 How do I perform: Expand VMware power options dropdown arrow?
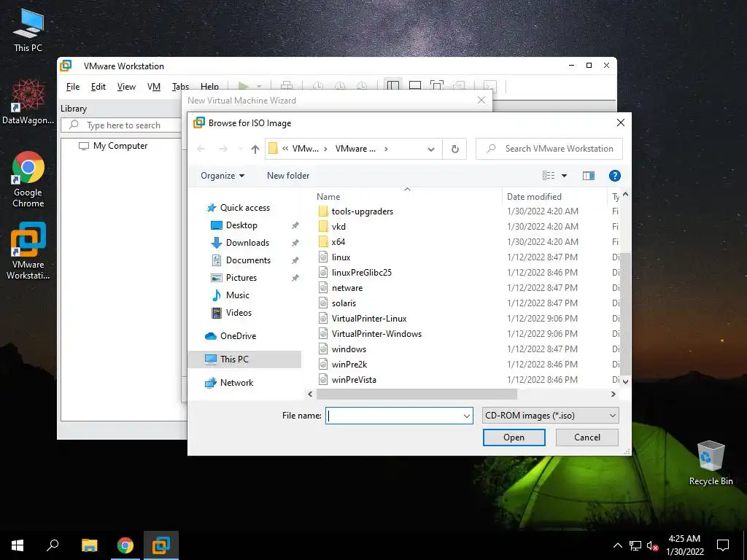[x=259, y=86]
